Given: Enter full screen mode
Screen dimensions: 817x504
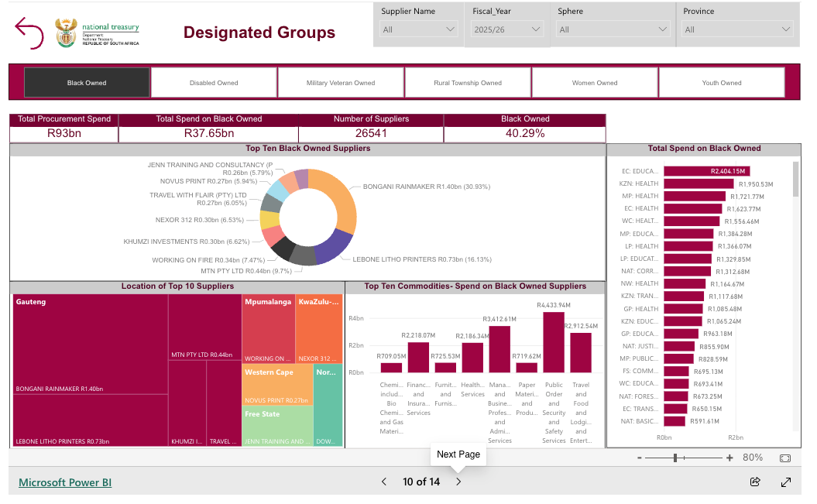Looking at the screenshot, I should click(x=786, y=482).
